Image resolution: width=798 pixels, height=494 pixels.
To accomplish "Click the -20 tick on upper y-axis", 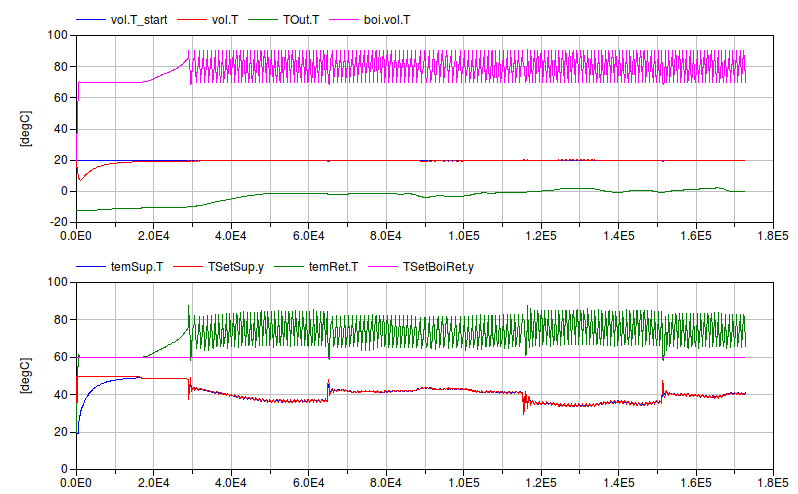I will [59, 222].
